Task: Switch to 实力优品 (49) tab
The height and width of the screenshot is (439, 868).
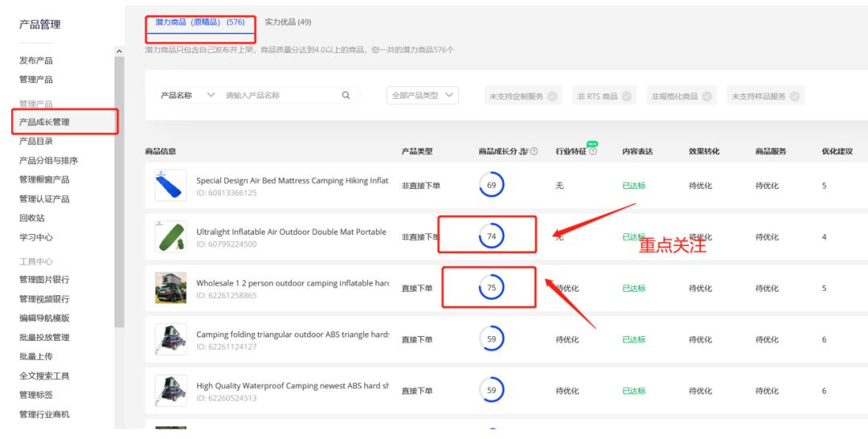Action: click(288, 23)
